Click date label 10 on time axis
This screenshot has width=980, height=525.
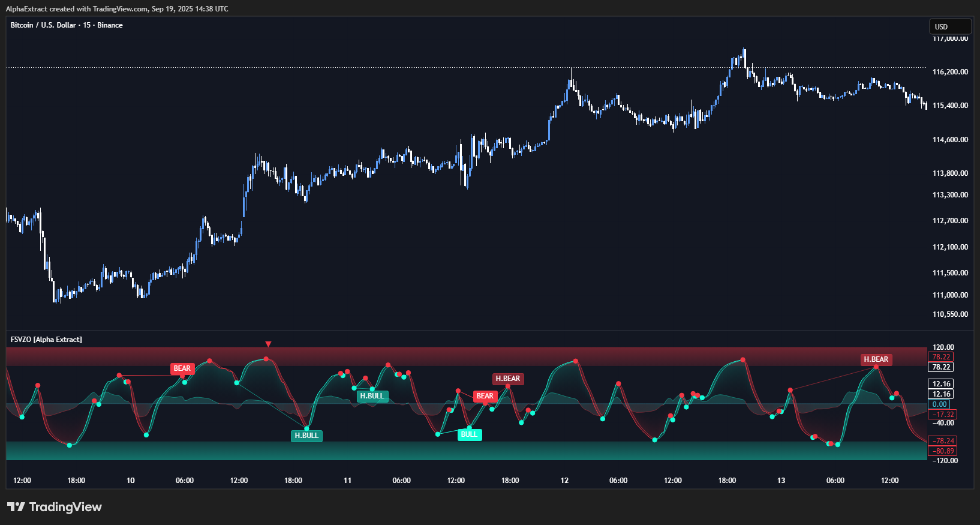(131, 481)
